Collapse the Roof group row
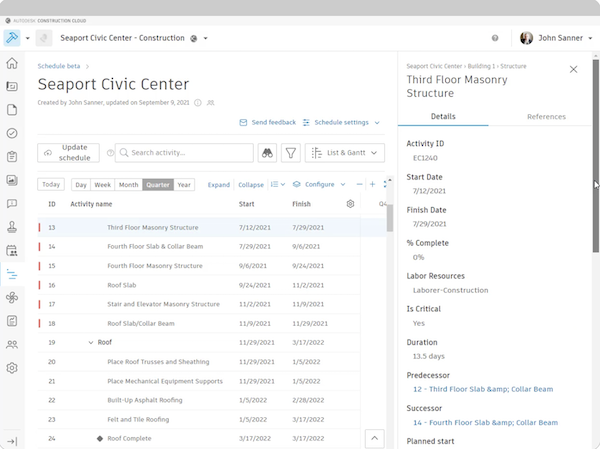600x449 pixels. (x=91, y=343)
